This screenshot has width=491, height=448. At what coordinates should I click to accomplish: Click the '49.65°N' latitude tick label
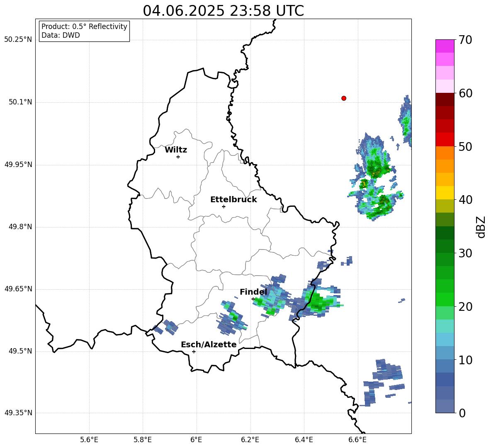pos(18,288)
